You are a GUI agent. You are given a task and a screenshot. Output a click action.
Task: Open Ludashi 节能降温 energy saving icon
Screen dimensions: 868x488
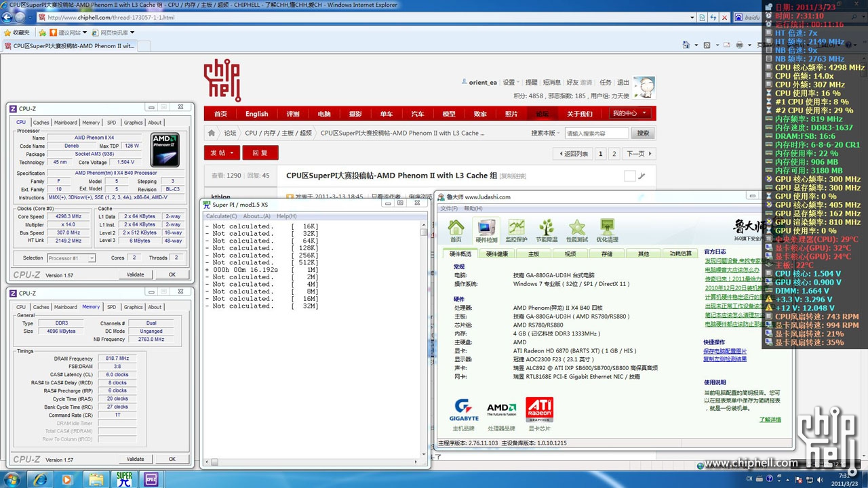point(547,230)
